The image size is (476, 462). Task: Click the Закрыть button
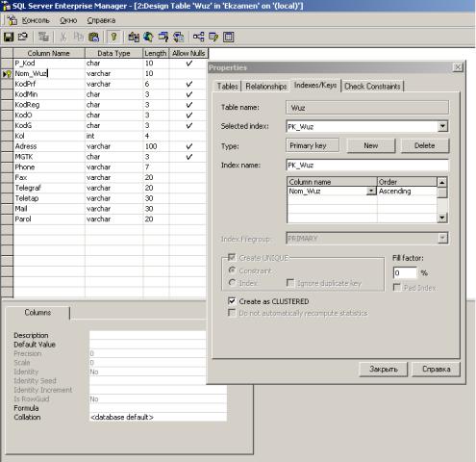pyautogui.click(x=384, y=370)
